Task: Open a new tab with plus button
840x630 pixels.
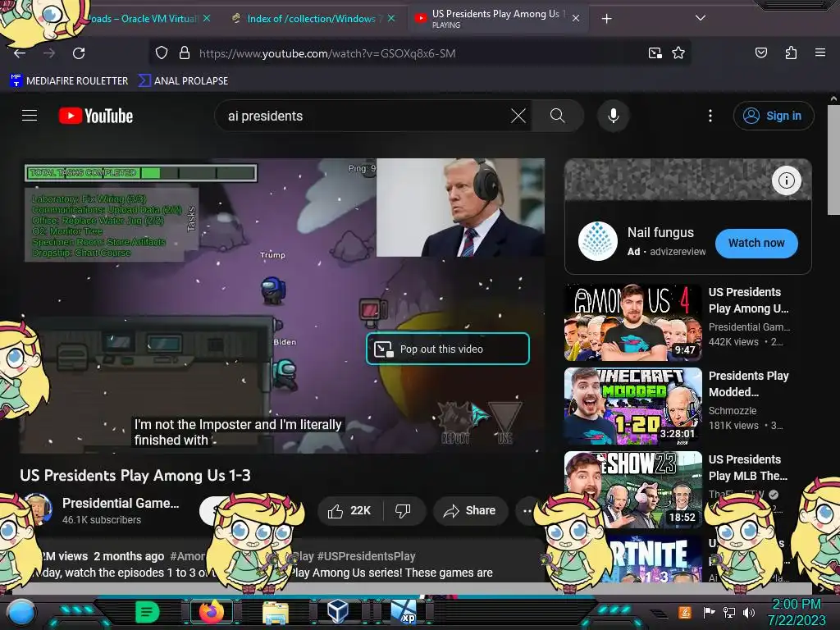Action: tap(606, 19)
